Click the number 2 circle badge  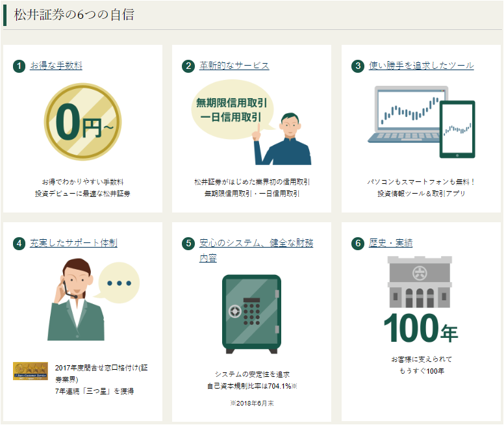point(188,66)
